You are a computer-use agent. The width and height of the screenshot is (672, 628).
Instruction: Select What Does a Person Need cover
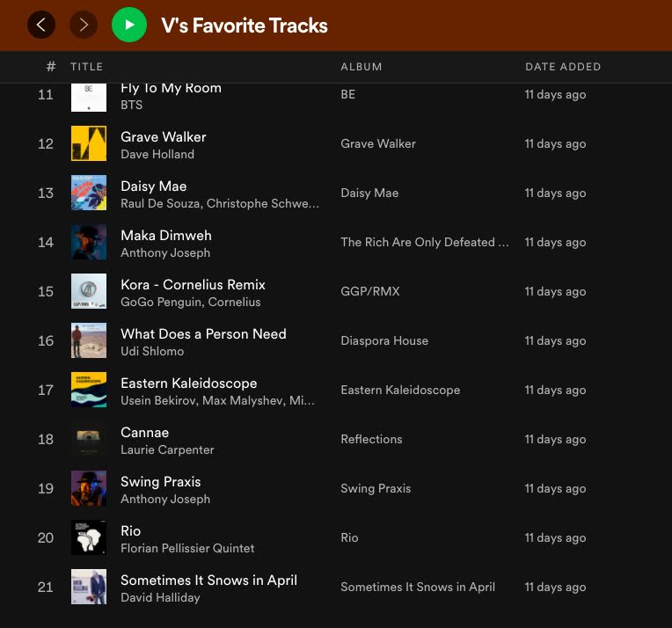click(89, 340)
